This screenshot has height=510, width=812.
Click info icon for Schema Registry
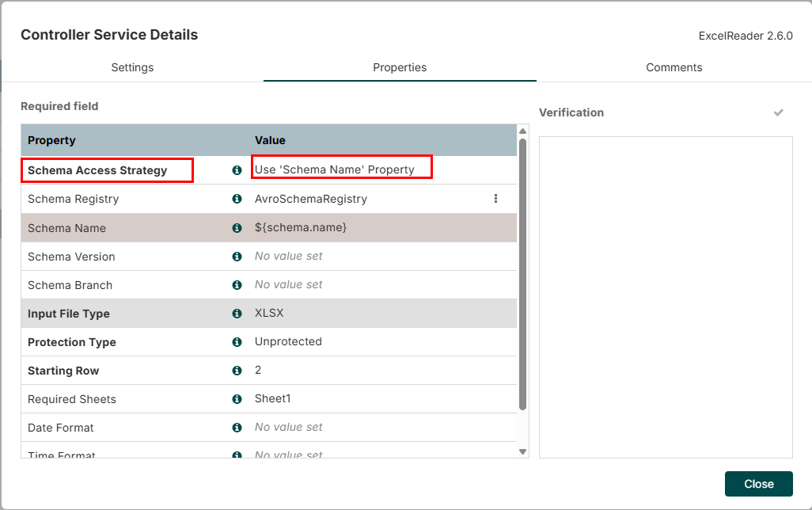(237, 199)
